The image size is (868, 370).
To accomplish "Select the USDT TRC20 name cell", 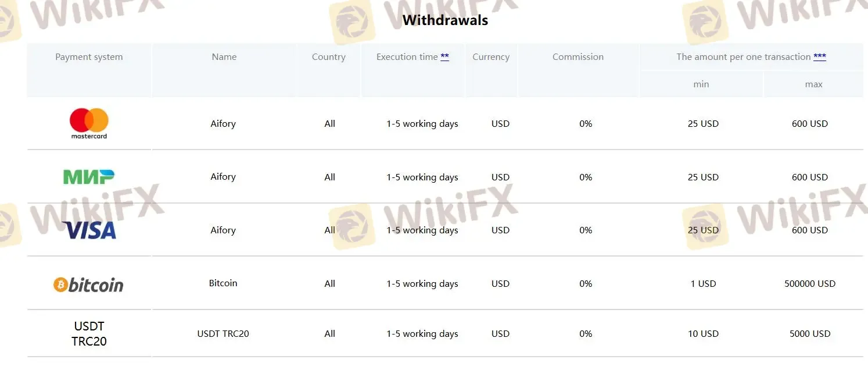I will click(223, 334).
